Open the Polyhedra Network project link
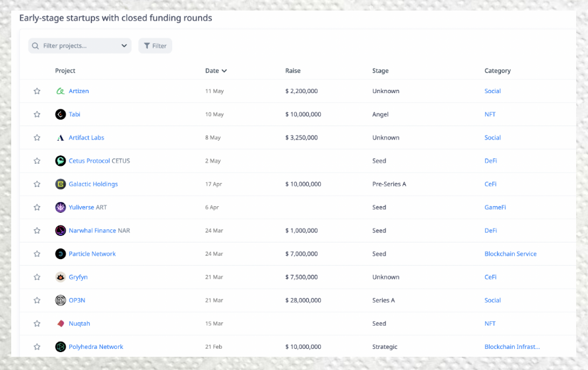Image resolution: width=588 pixels, height=370 pixels. click(96, 347)
